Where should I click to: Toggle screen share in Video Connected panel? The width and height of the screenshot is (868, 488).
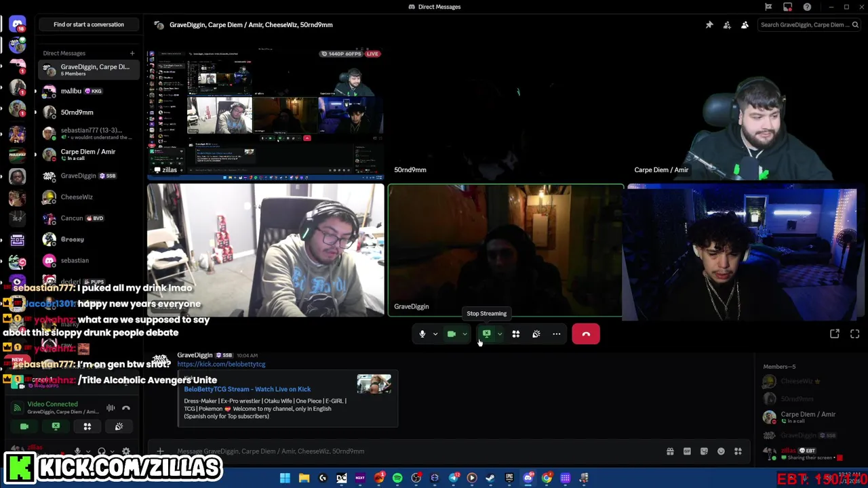pos(56,426)
